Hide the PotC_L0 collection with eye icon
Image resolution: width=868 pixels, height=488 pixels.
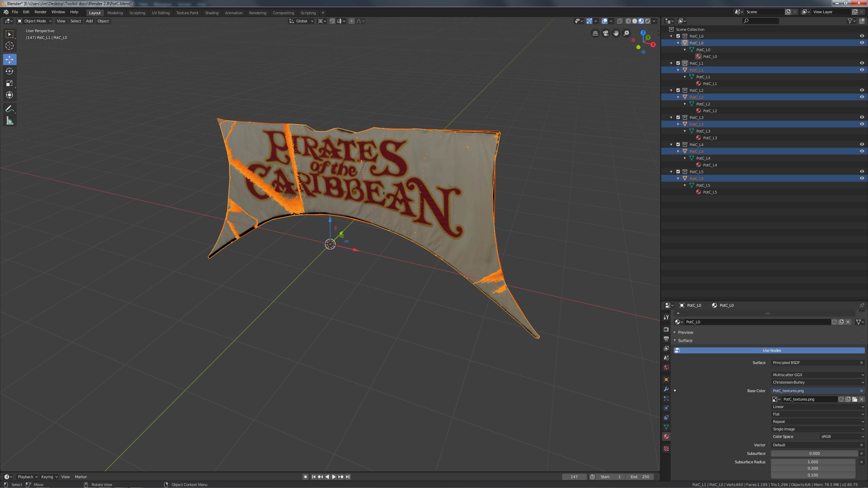(x=862, y=36)
